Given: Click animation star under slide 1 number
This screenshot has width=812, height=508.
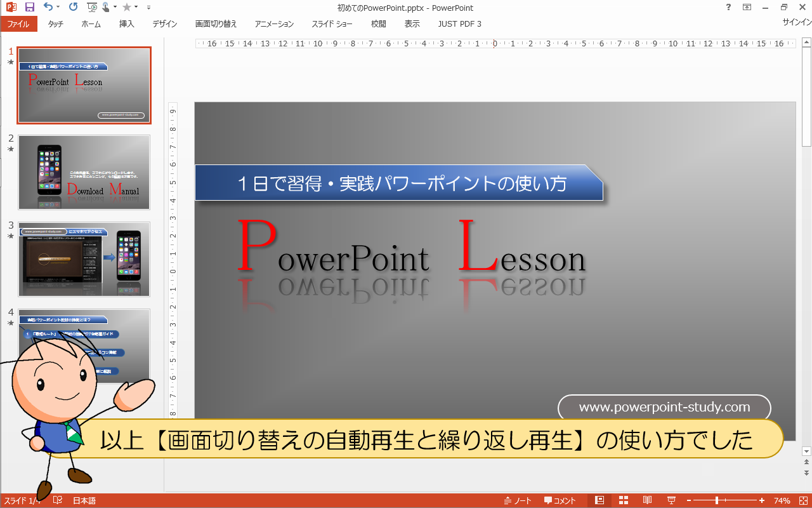Looking at the screenshot, I should pyautogui.click(x=10, y=62).
